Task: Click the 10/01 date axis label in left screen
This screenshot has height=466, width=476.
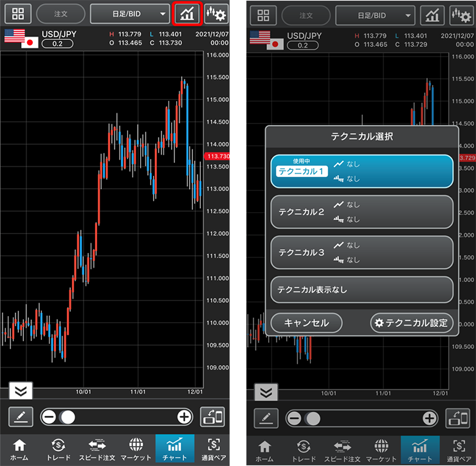Action: pyautogui.click(x=84, y=392)
